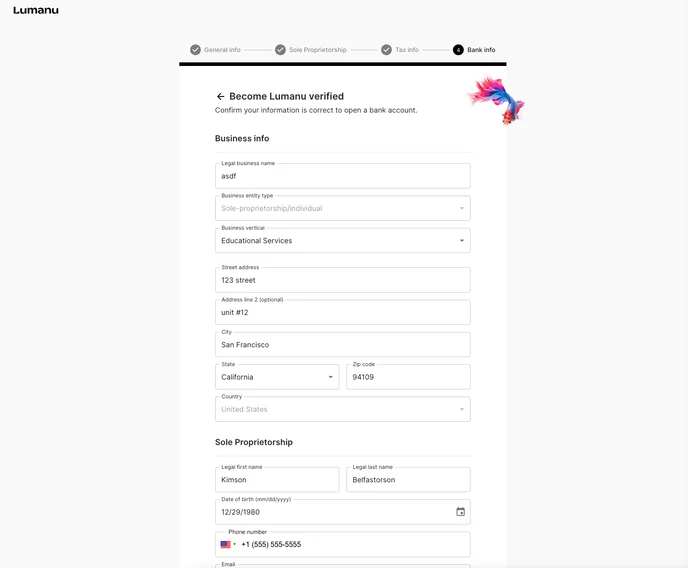688x568 pixels.
Task: Open the phone country flag selector
Action: coord(228,545)
